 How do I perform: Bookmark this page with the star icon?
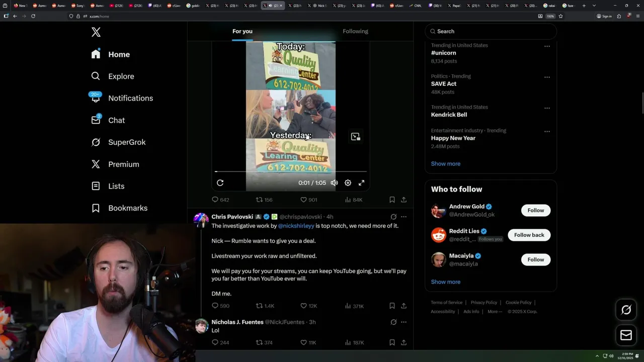[560, 16]
